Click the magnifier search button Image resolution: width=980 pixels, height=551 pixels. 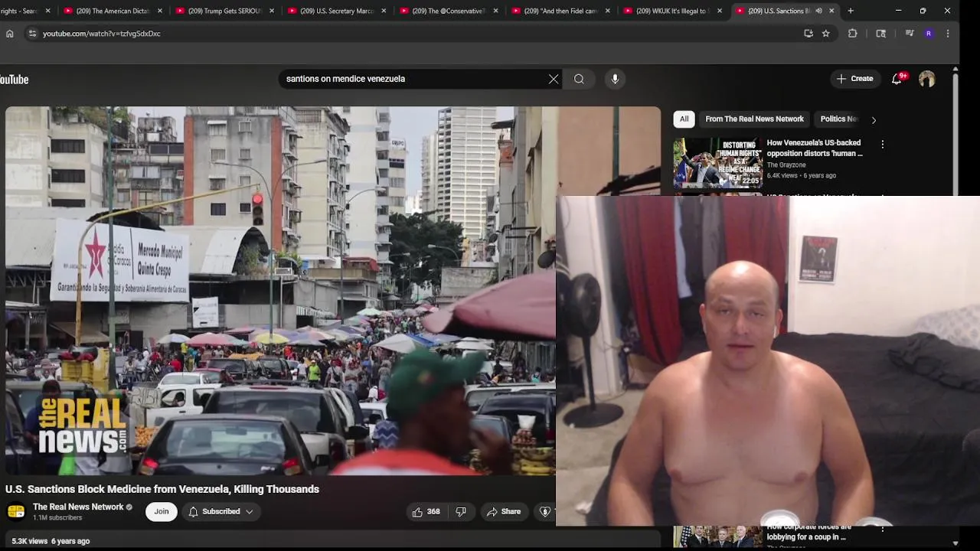(579, 79)
